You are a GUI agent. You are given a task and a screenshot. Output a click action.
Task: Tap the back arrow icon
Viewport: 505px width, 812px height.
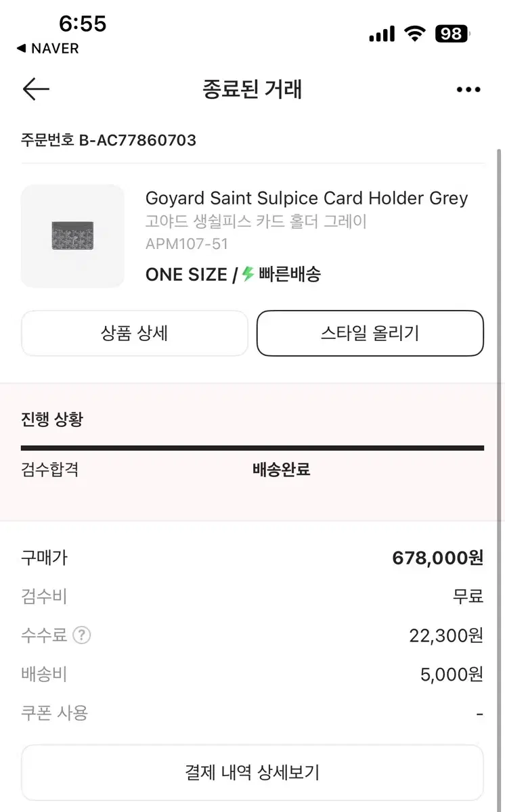pos(36,89)
